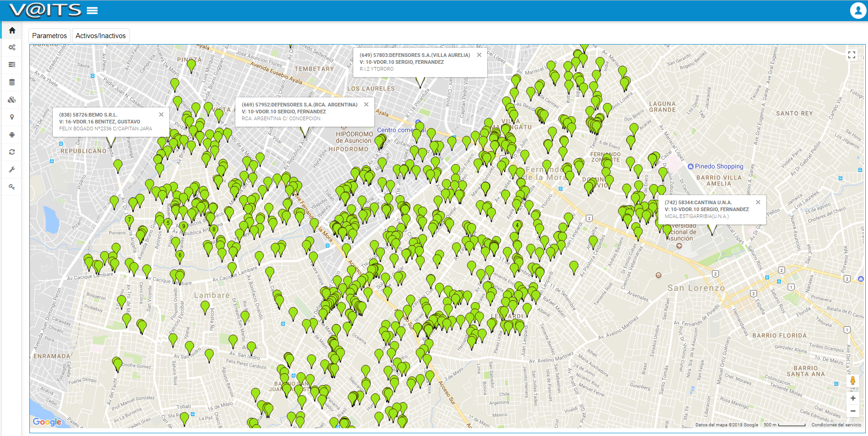This screenshot has height=436, width=868.
Task: Open the user profile avatar
Action: point(857,10)
